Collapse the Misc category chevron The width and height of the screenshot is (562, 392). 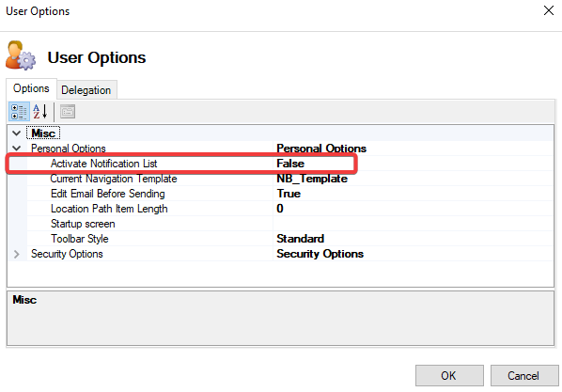pyautogui.click(x=17, y=133)
